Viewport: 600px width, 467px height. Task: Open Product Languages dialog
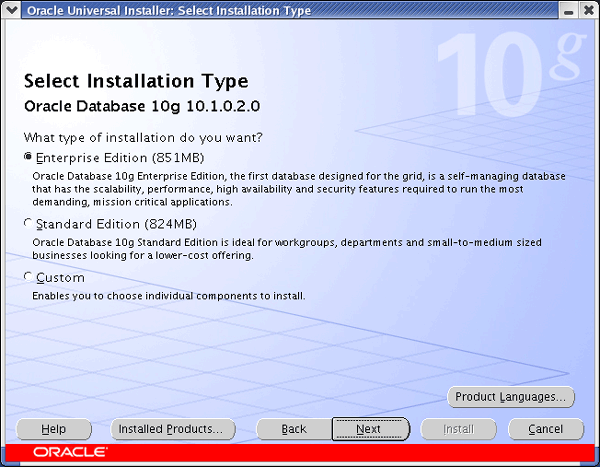click(510, 397)
